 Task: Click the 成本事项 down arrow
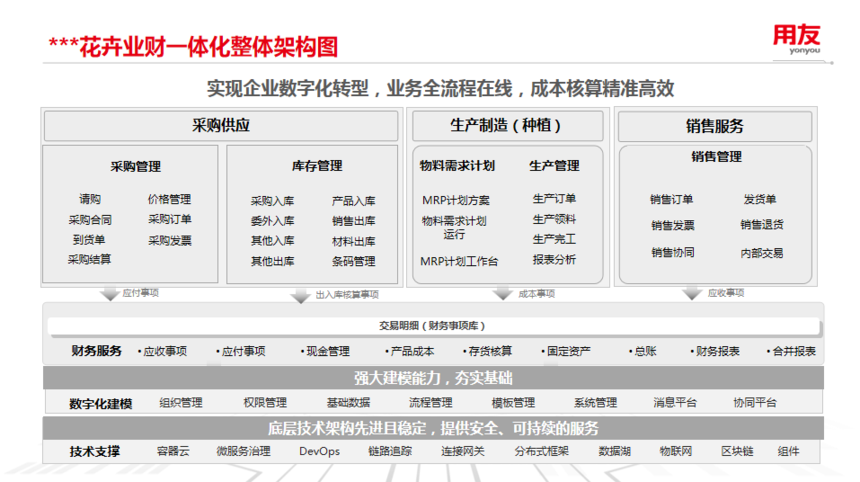click(x=502, y=293)
